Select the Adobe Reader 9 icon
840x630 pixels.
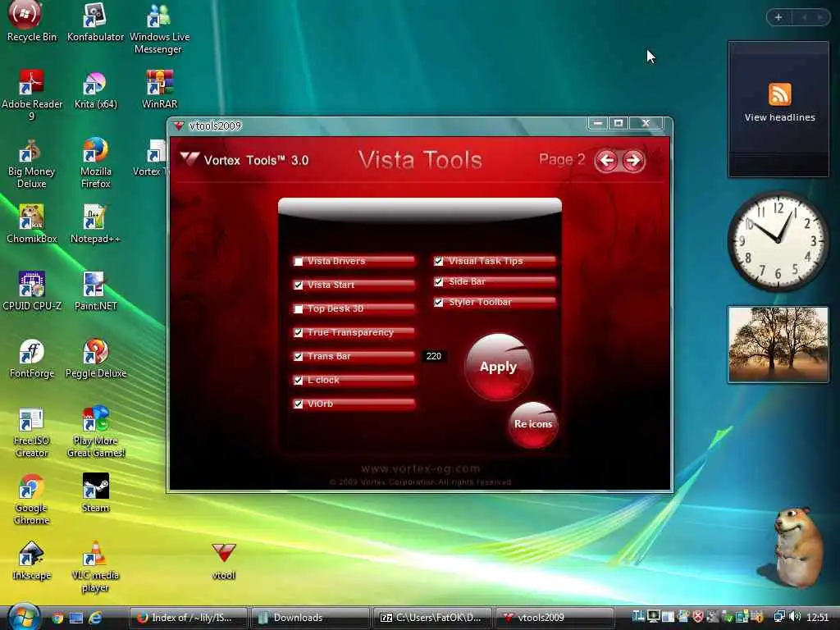(32, 95)
